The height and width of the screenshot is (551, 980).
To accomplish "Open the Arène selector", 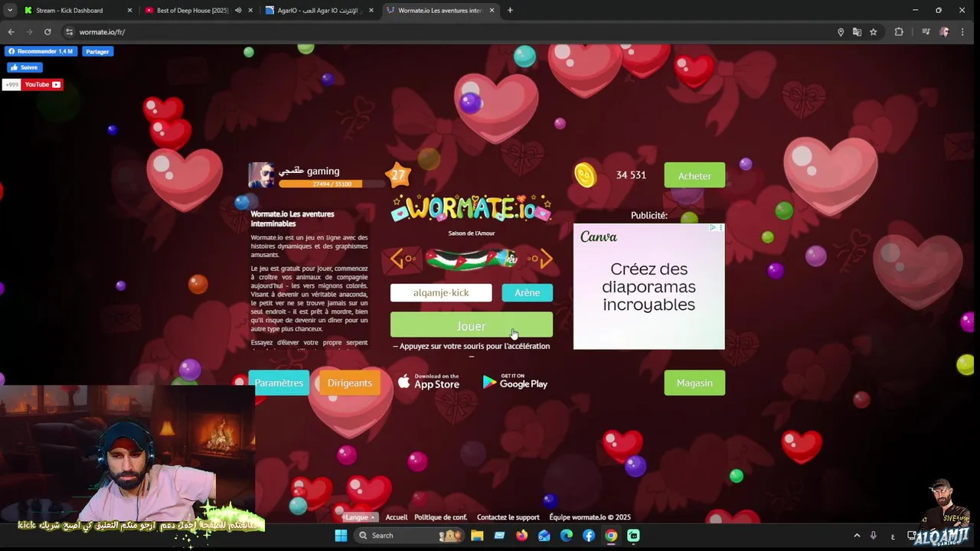I will (x=527, y=292).
